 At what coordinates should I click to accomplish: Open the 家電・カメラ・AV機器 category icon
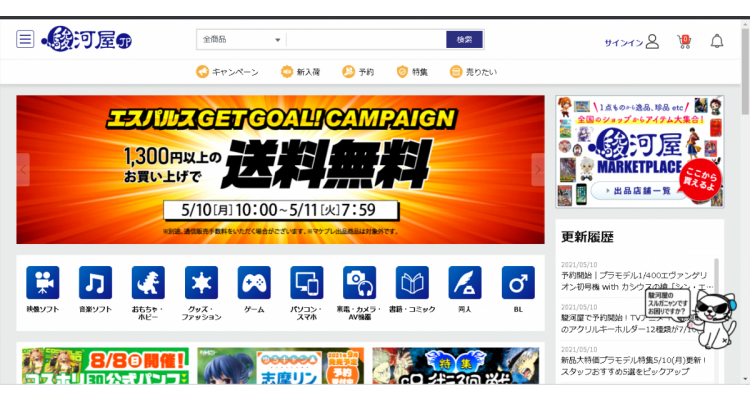pos(359,283)
